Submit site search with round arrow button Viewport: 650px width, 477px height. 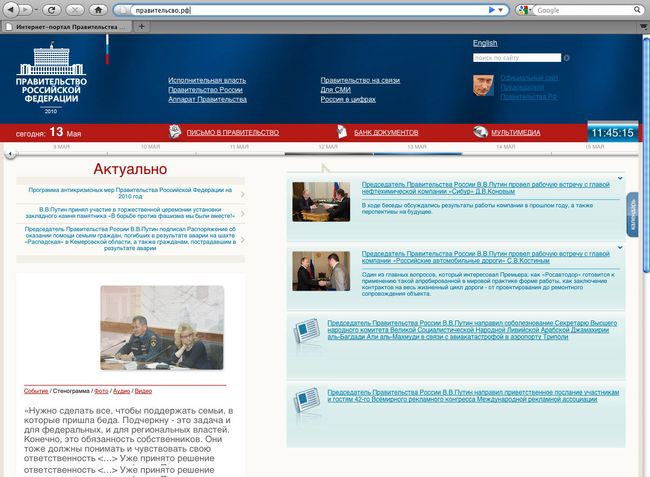click(x=566, y=58)
